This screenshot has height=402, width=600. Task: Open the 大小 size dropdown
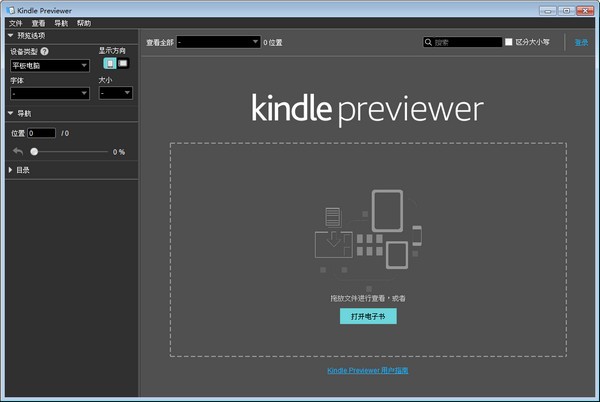pos(115,93)
